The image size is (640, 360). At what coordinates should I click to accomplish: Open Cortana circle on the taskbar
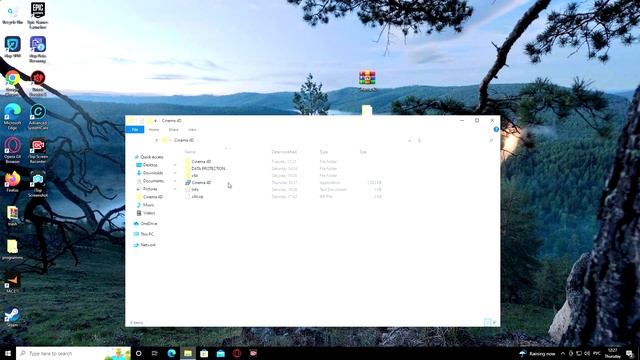(x=138, y=353)
